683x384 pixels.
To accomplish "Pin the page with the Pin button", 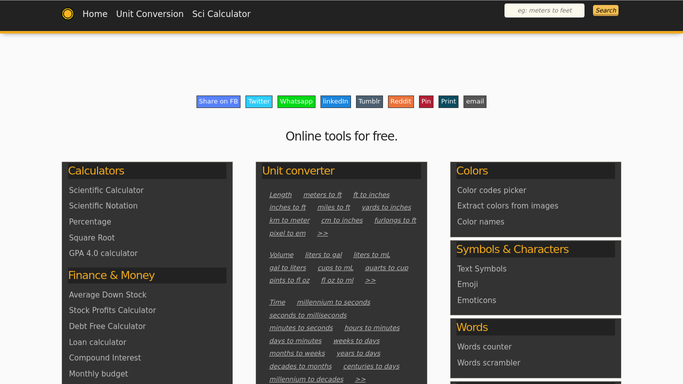I will tap(426, 101).
